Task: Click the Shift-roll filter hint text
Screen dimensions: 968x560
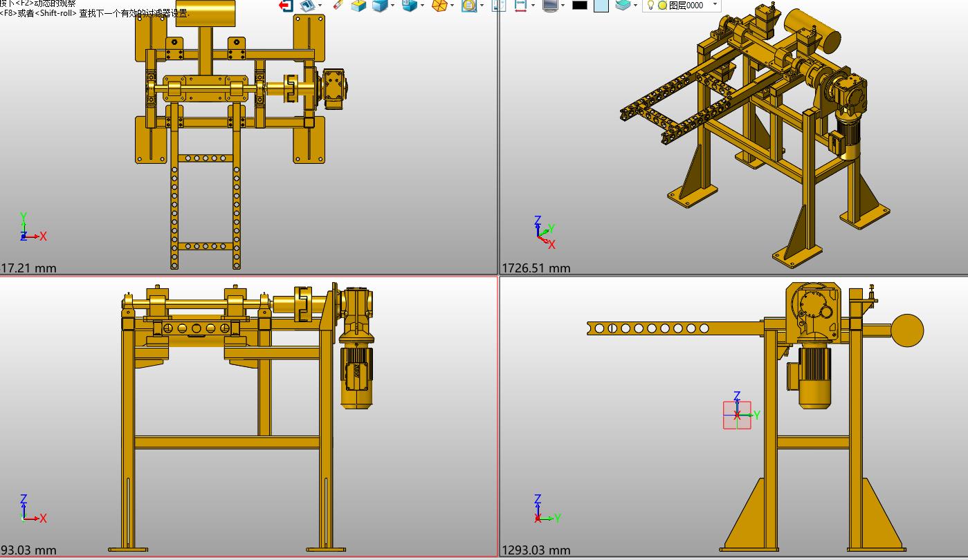Action: pos(94,13)
